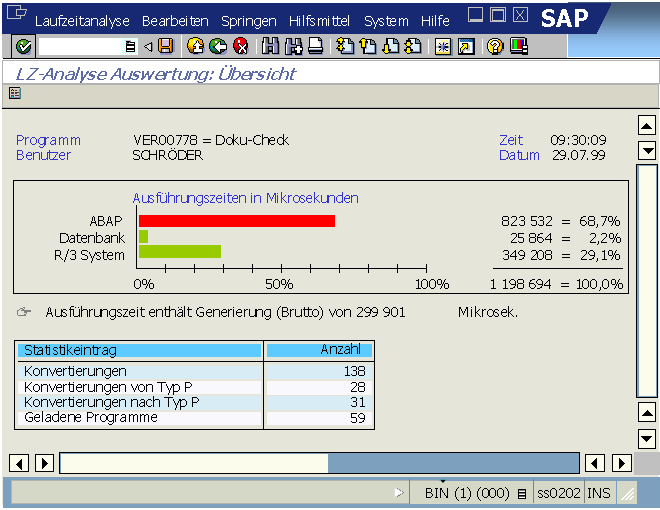
Task: Open Help with the question mark icon
Action: coord(495,46)
